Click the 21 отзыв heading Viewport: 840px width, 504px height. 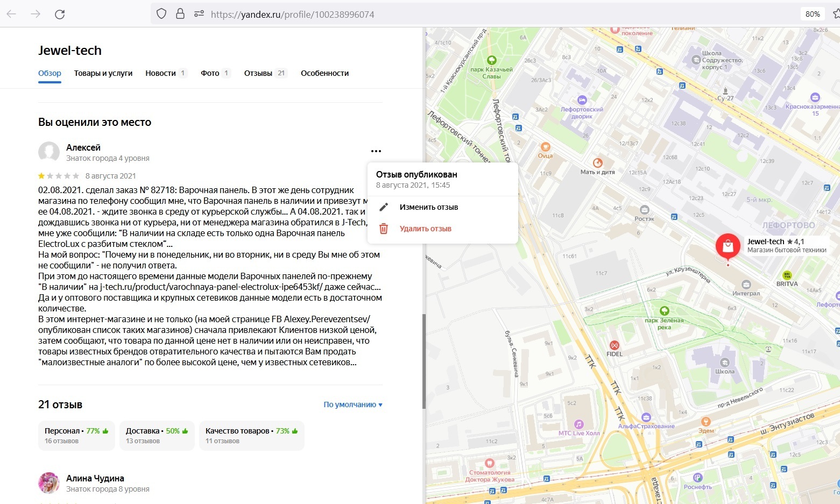pyautogui.click(x=60, y=404)
